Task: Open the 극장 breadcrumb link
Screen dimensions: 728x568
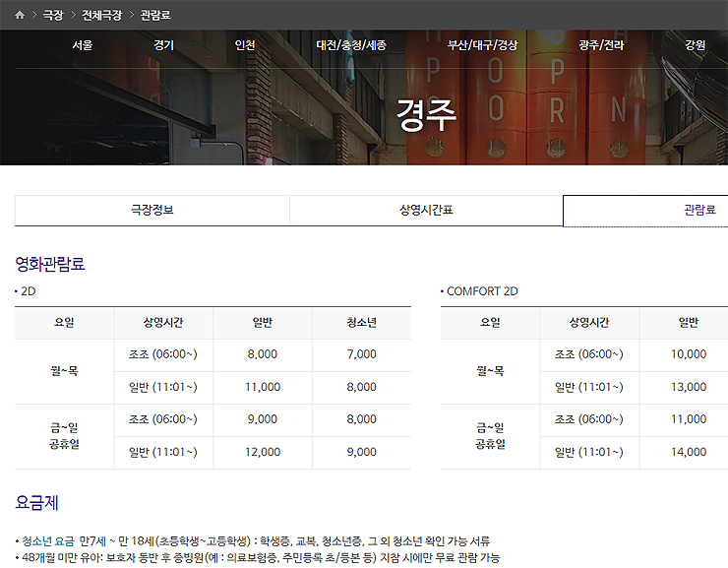Action: coord(53,15)
